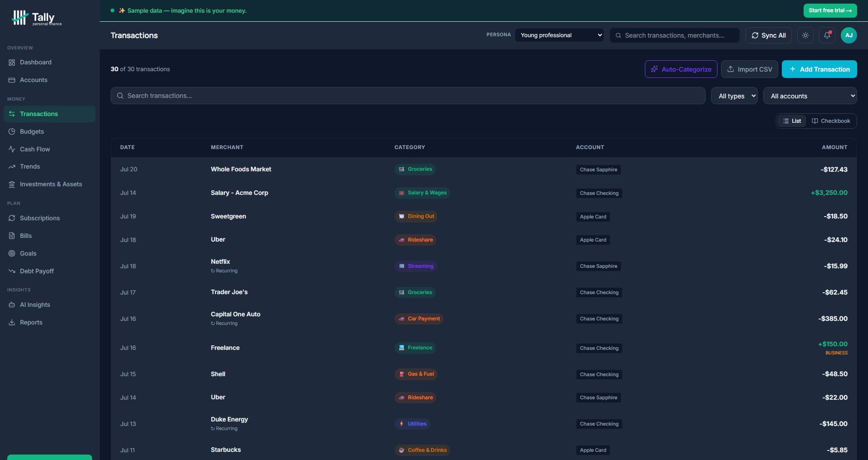Click the Freelance merchant name
The height and width of the screenshot is (460, 868).
coord(225,348)
